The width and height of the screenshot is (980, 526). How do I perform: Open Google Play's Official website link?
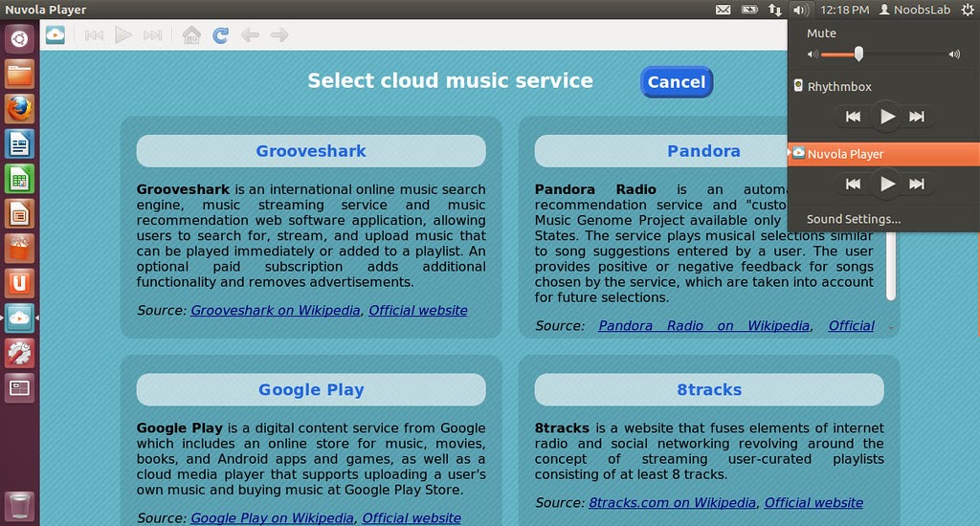tap(412, 518)
